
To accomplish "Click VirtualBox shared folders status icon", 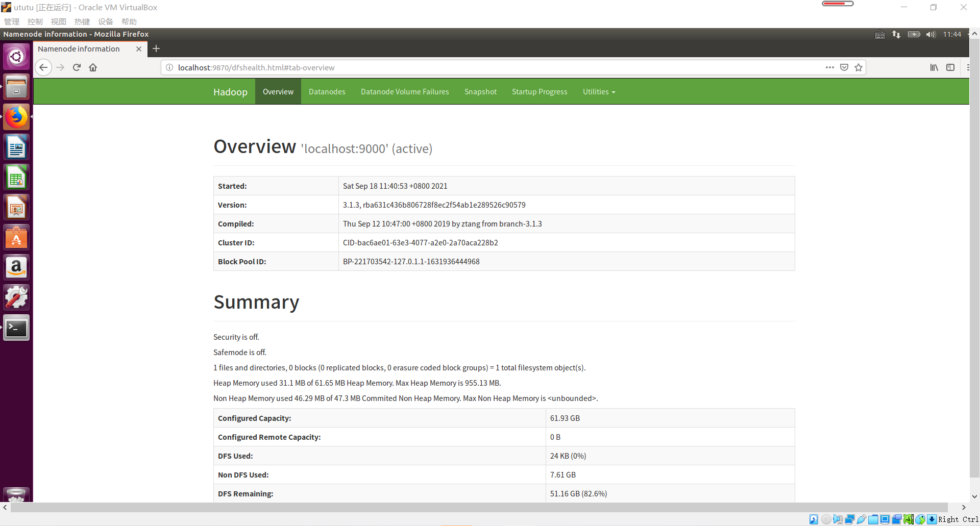I will [x=873, y=519].
